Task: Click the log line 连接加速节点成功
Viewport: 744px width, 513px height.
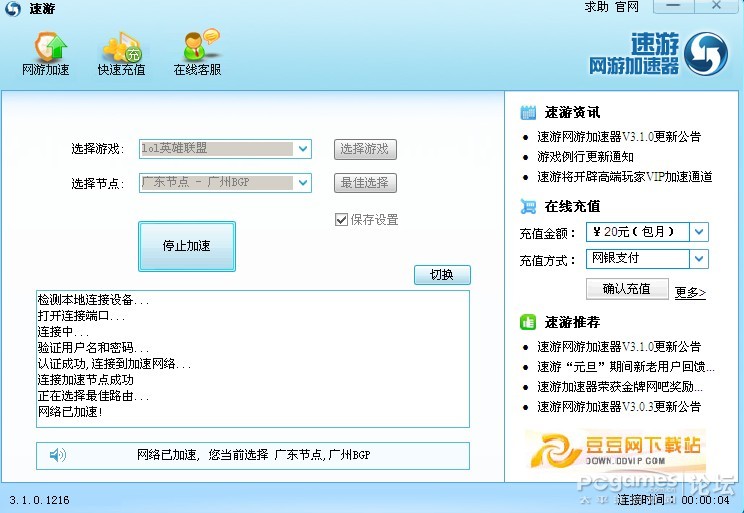Action: click(x=85, y=380)
